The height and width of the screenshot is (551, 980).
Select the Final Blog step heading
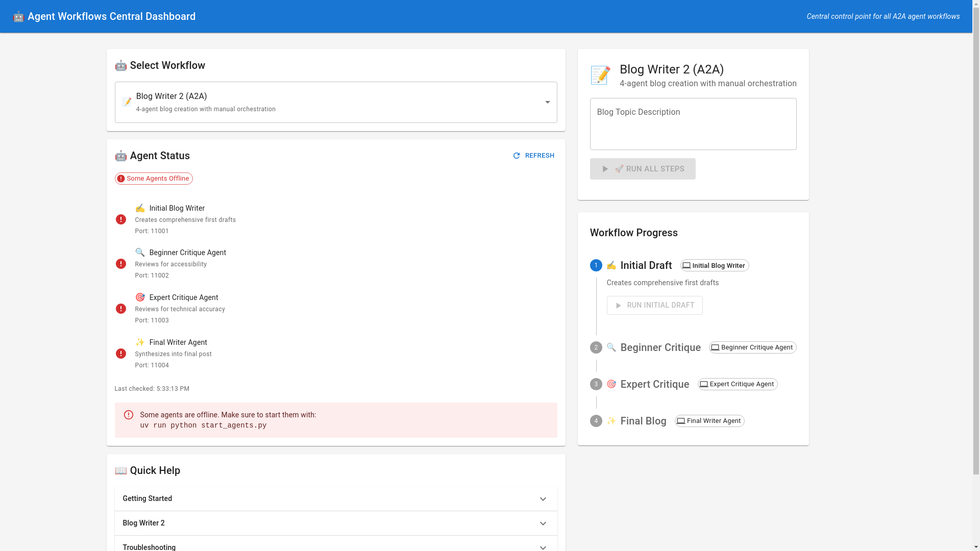[644, 421]
